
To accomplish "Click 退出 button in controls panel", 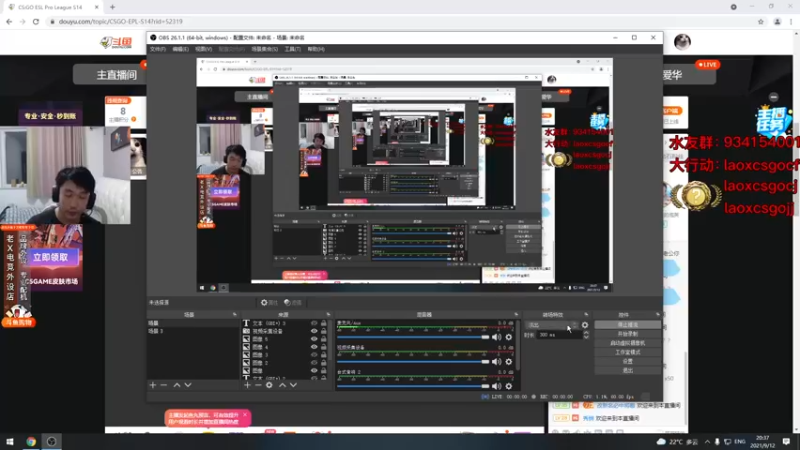I will pos(628,370).
